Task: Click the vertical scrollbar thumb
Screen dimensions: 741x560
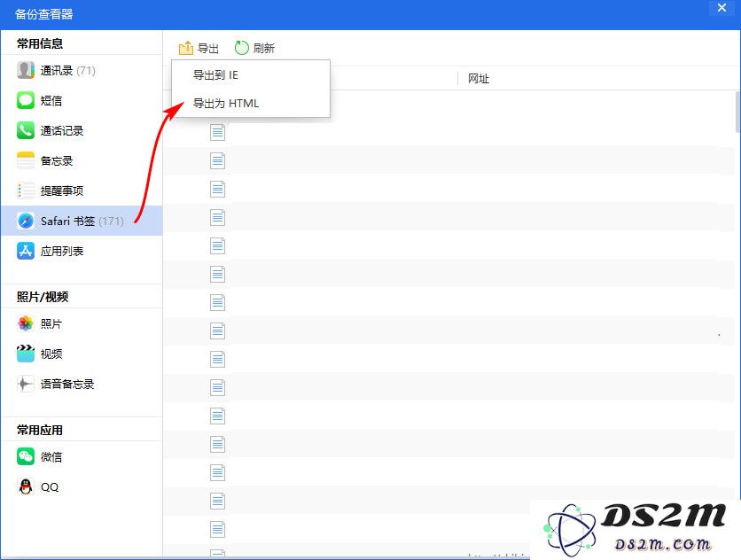Action: click(737, 112)
